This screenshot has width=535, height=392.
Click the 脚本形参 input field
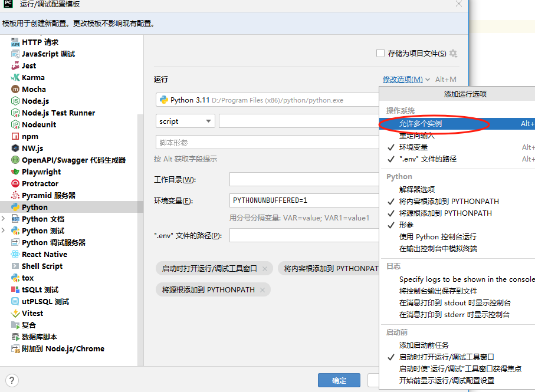[x=267, y=143]
